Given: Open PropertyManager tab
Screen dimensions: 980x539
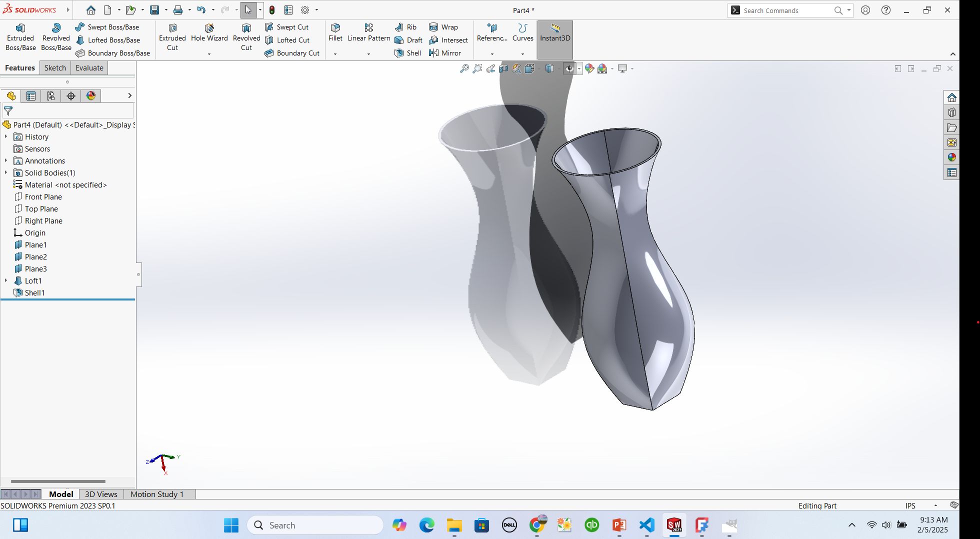Looking at the screenshot, I should (31, 96).
